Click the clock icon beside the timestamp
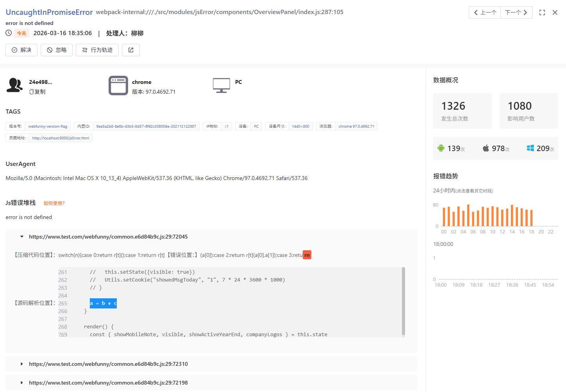The width and height of the screenshot is (566, 392). (8, 33)
